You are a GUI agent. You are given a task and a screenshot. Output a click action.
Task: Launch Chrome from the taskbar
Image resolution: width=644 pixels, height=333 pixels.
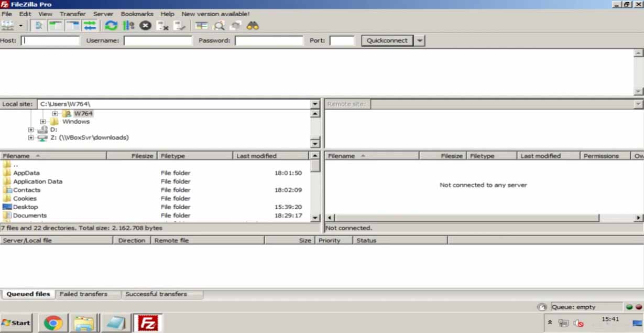[x=53, y=323]
